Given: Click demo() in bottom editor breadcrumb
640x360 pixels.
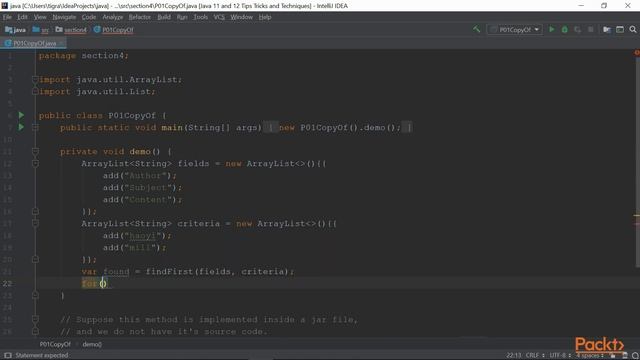Looking at the screenshot, I should 92,344.
